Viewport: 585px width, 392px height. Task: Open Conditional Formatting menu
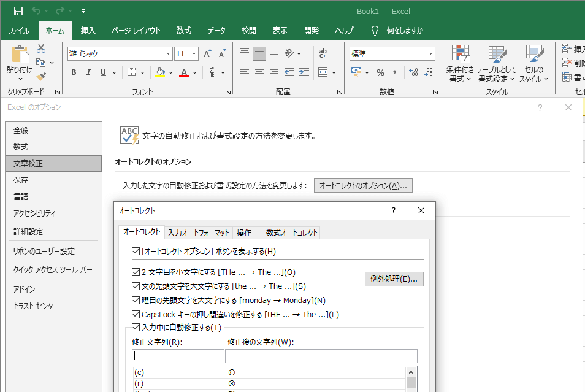click(x=460, y=64)
